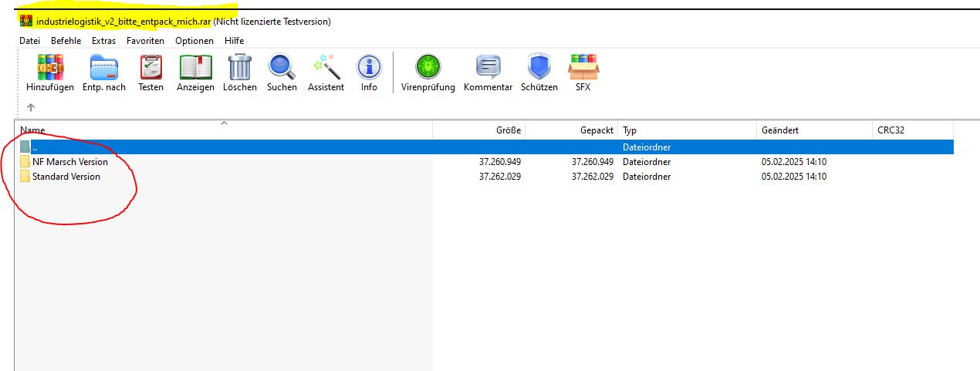Click the Suchen magnifier icon
Image resolution: width=980 pixels, height=371 pixels.
(x=282, y=67)
